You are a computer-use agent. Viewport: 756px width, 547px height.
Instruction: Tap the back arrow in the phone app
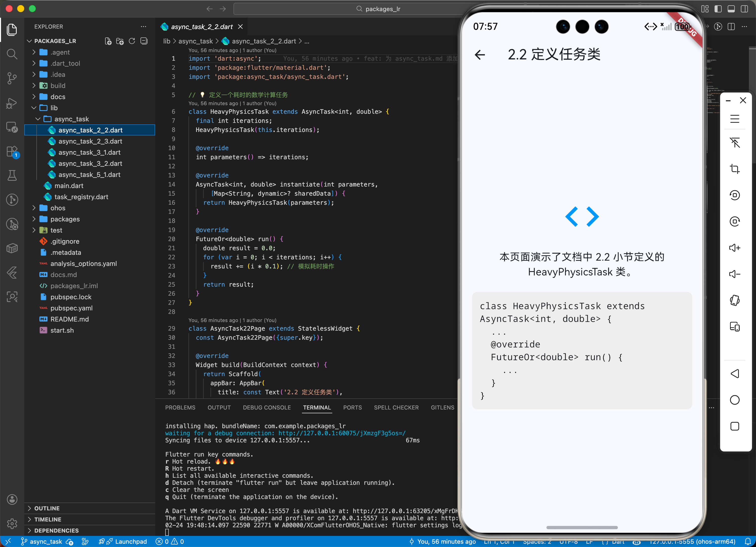click(480, 55)
